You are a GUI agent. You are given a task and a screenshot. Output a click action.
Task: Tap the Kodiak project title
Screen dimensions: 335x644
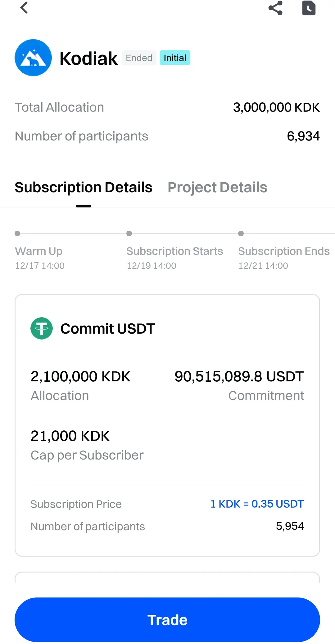tap(88, 58)
